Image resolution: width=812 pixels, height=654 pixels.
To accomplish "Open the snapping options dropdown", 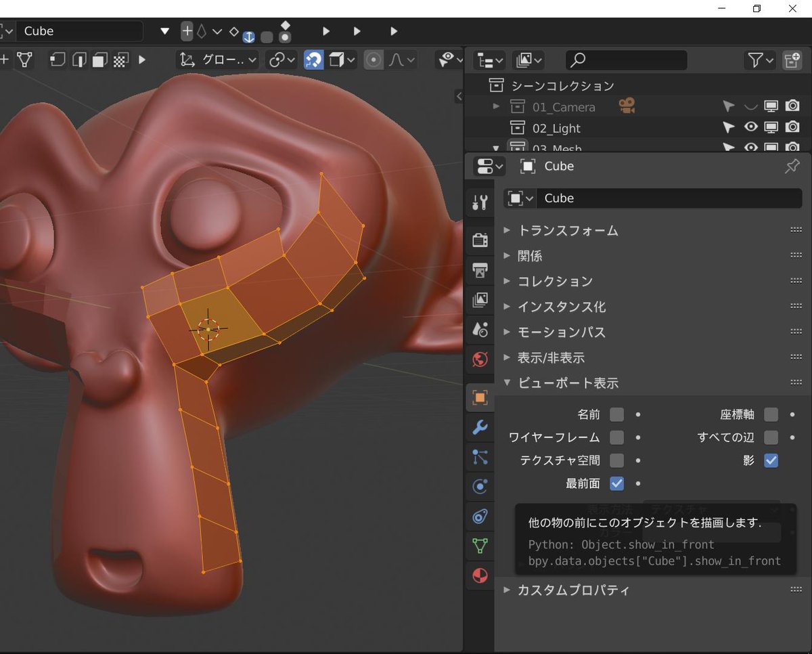I will 342,60.
